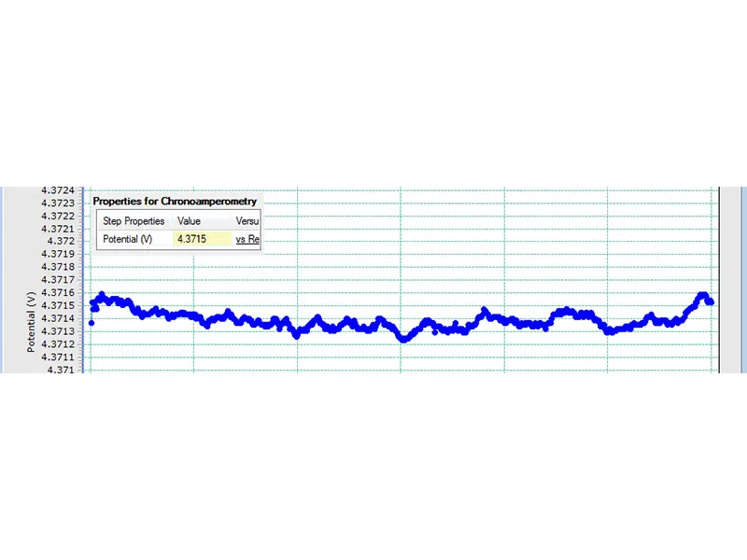This screenshot has height=560, width=747.
Task: Open the 'vs Re' reference link
Action: click(x=247, y=239)
